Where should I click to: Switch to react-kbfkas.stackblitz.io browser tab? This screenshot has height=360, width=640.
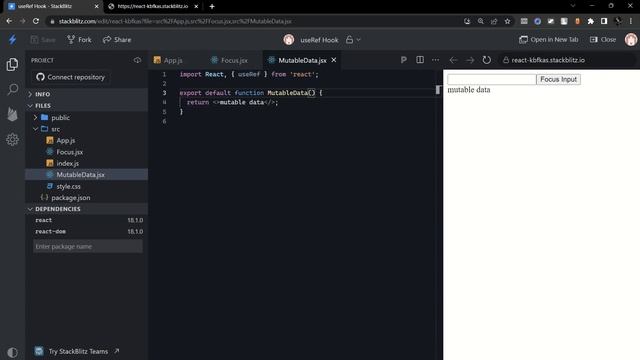click(152, 6)
